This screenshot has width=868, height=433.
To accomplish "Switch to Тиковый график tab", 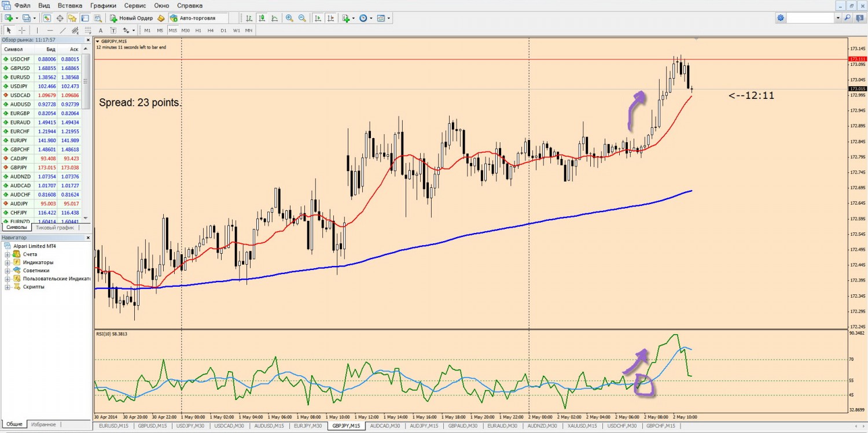I will click(x=56, y=228).
